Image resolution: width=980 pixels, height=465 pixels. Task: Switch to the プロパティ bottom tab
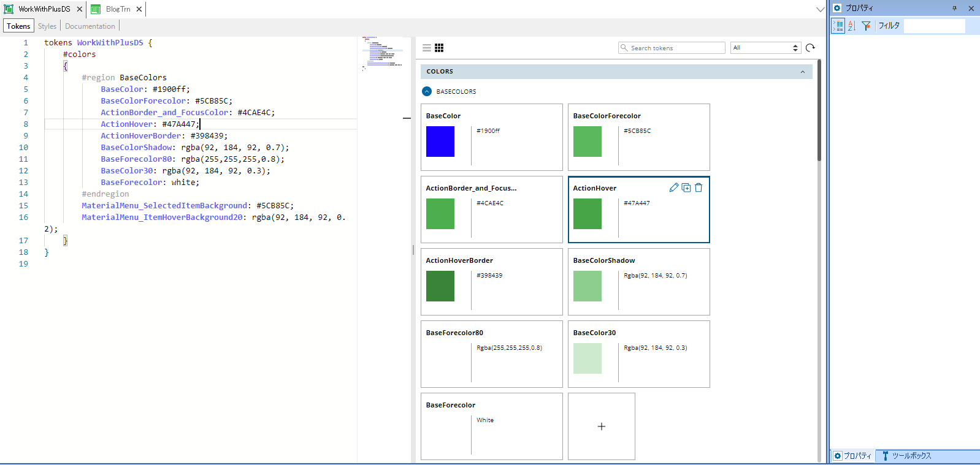click(x=852, y=456)
